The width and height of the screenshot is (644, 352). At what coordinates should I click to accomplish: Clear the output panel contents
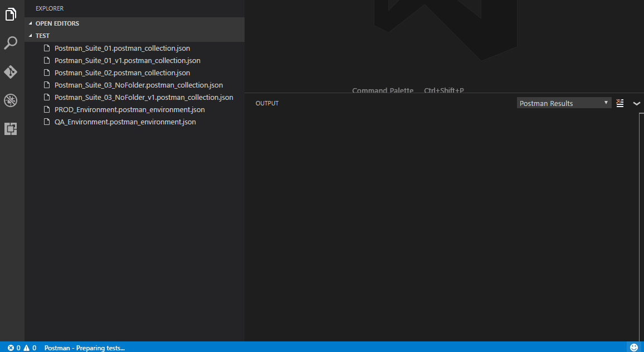click(620, 103)
